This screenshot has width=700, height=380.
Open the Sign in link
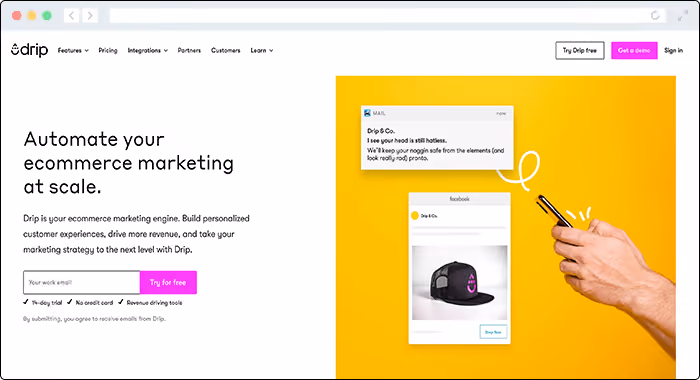673,50
